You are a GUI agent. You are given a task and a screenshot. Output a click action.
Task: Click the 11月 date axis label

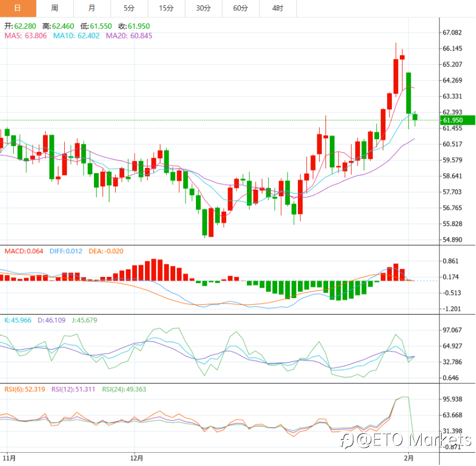(9, 458)
